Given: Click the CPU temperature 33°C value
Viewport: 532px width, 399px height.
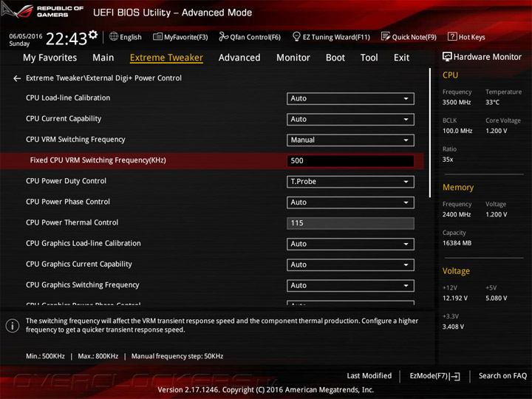Looking at the screenshot, I should pyautogui.click(x=492, y=103).
